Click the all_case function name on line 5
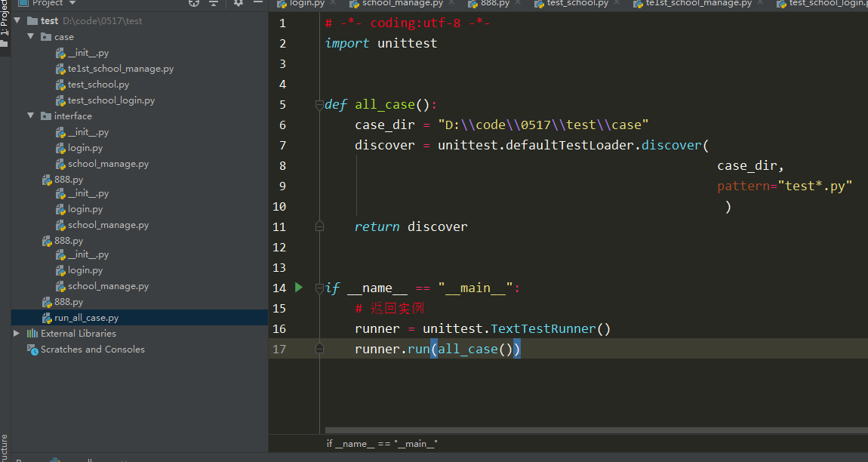868x462 pixels. pyautogui.click(x=385, y=105)
